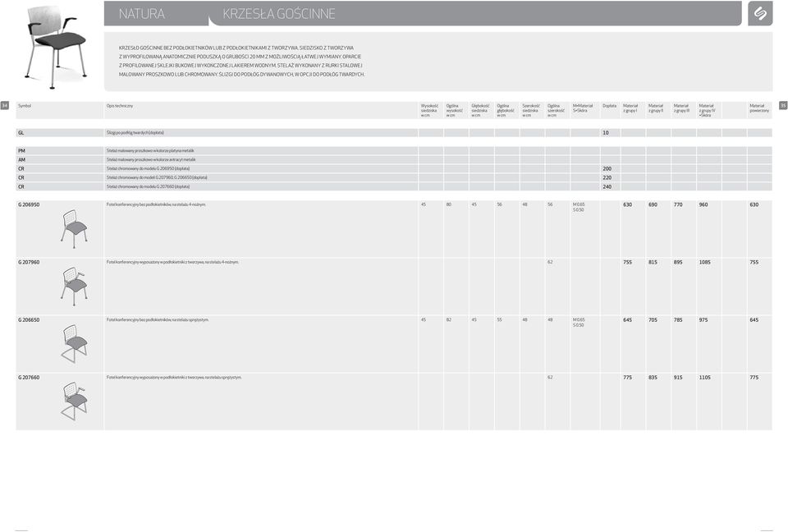788x532 pixels.
Task: Click price 785 in G 206650 row
Action: 679,320
